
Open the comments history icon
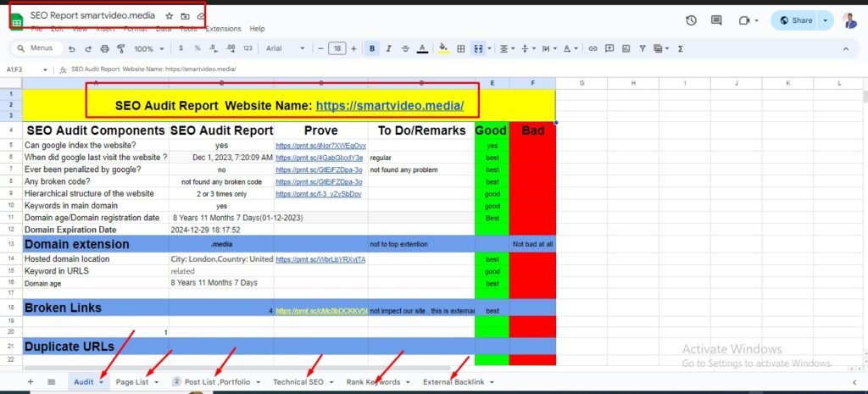coord(716,20)
